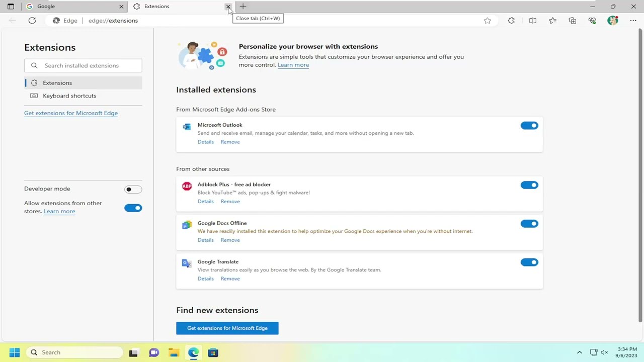Toggle Allow extensions from other stores
This screenshot has height=362, width=644.
pos(133,208)
